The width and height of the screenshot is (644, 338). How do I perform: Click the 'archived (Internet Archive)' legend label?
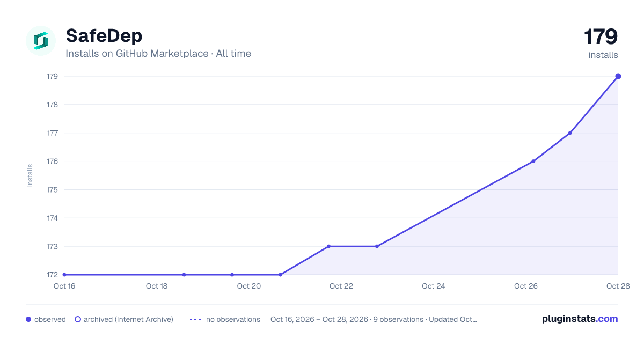coord(128,319)
